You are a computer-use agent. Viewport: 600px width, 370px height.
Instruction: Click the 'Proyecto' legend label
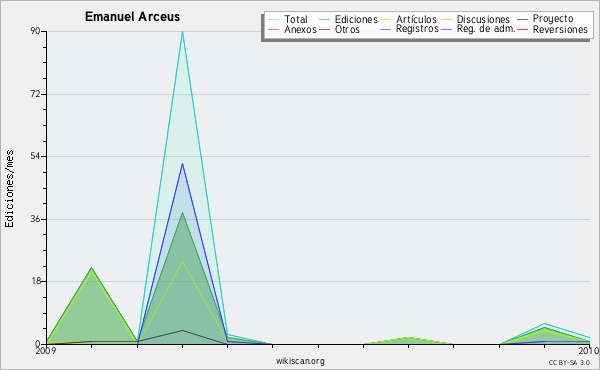click(x=553, y=19)
